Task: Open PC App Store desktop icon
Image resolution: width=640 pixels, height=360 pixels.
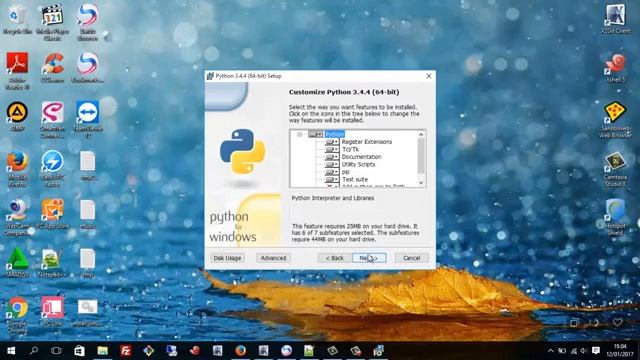Action: [52, 214]
